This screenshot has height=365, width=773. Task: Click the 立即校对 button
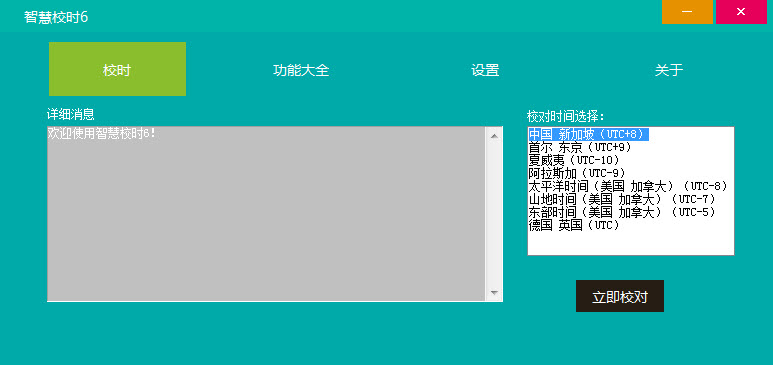point(620,296)
